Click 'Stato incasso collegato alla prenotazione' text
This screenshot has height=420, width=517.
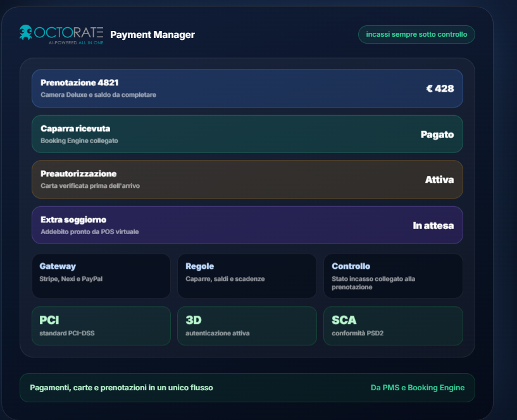[373, 283]
